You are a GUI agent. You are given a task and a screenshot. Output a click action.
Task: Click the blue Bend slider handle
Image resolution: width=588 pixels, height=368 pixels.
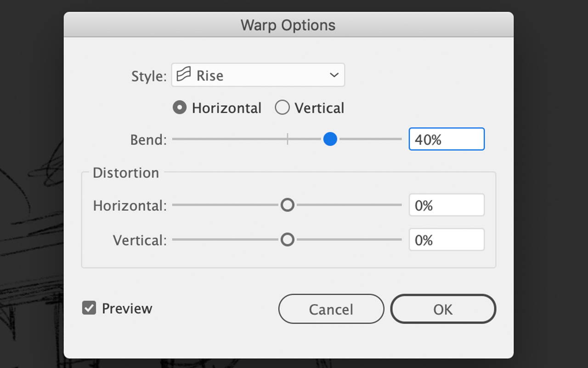(330, 139)
